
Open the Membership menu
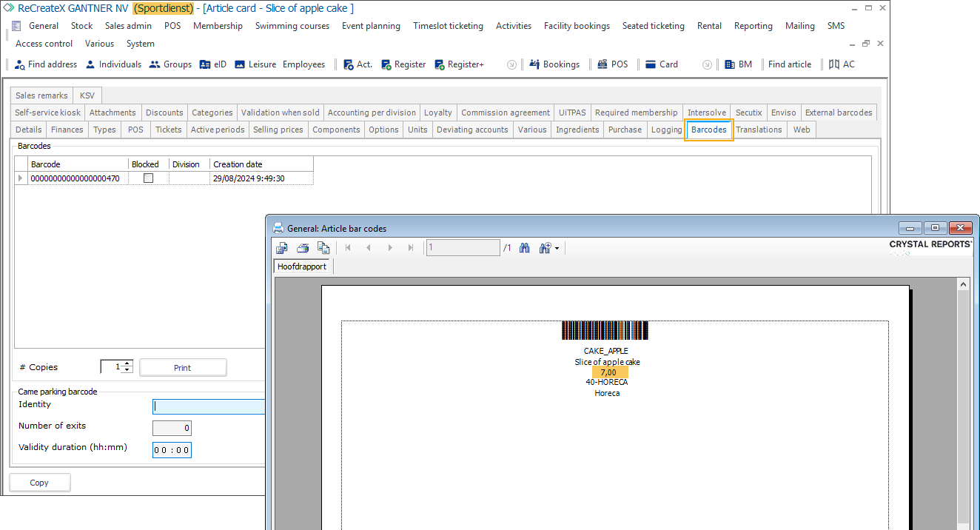(x=218, y=26)
